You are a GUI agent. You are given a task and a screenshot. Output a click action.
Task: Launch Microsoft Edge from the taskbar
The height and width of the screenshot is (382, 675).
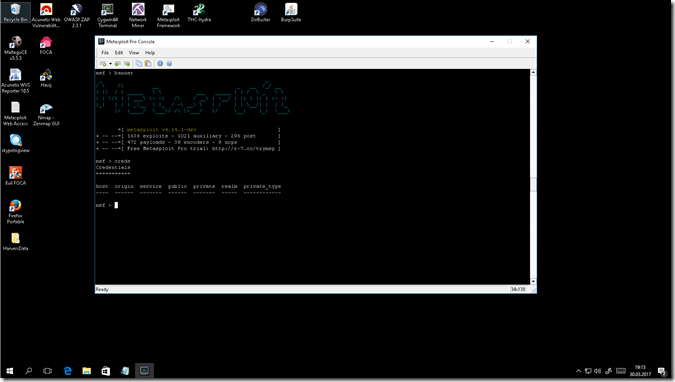click(68, 371)
